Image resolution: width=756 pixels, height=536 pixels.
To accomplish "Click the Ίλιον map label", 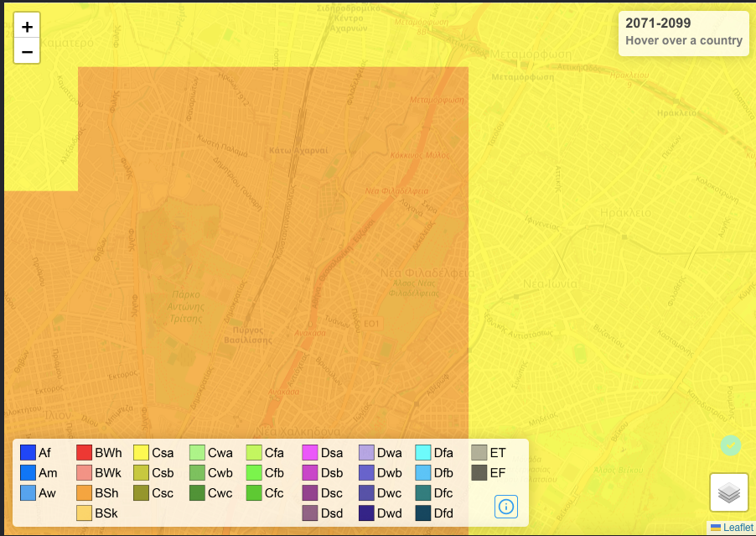I will tap(58, 415).
